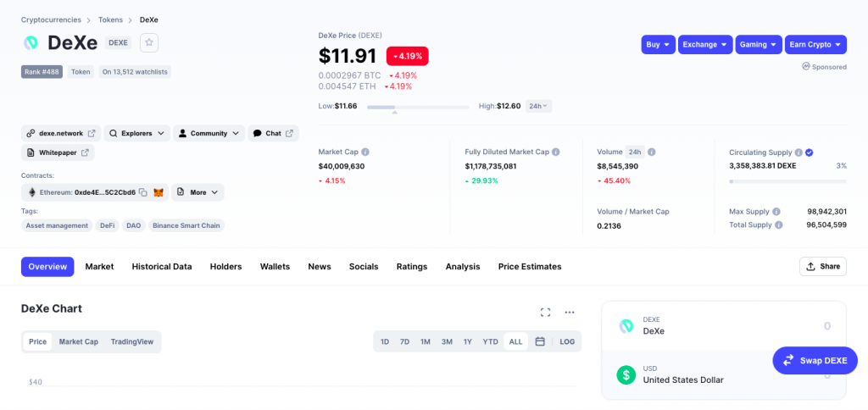Select the Market Cap chart view

point(79,342)
